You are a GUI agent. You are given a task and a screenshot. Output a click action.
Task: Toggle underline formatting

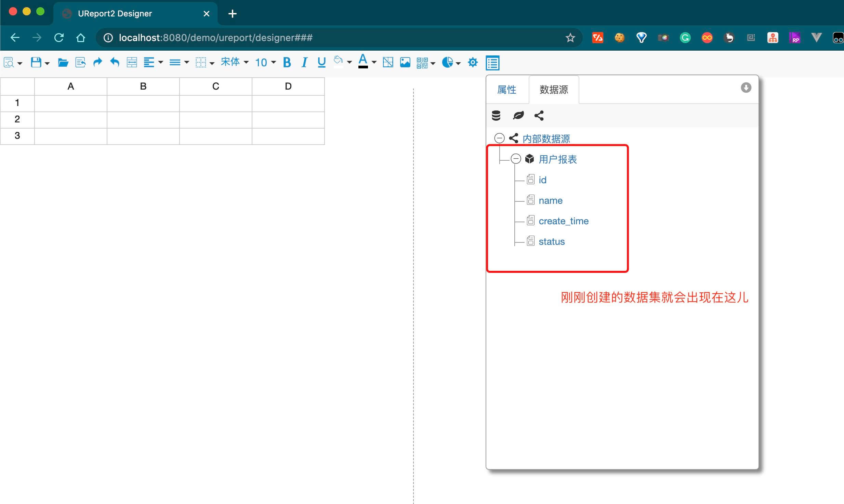(321, 63)
